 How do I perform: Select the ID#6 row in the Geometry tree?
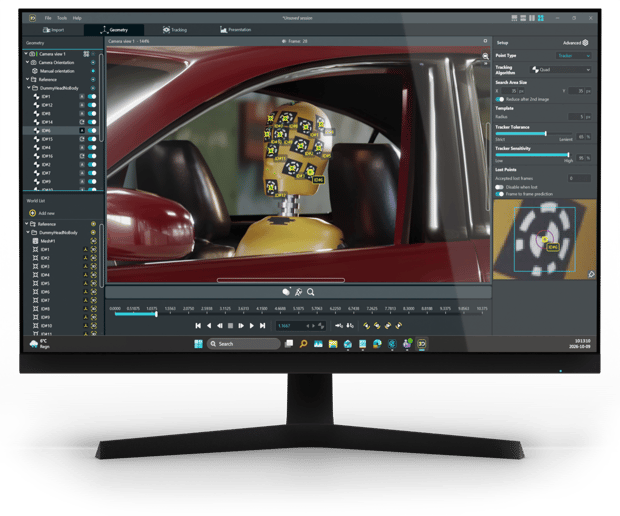[x=61, y=130]
